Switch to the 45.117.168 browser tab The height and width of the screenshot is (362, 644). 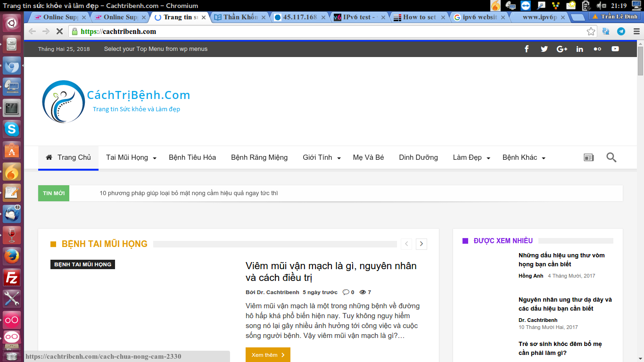pos(300,17)
